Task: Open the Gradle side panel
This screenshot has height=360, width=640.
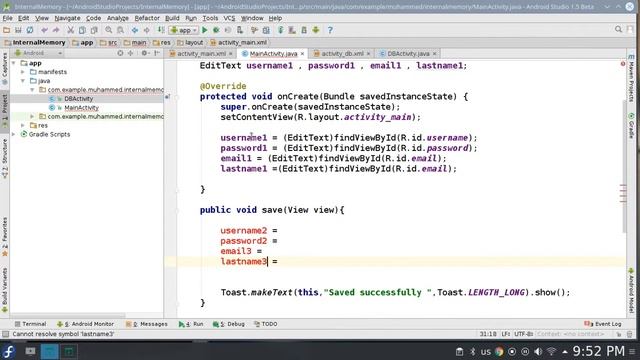Action: point(631,126)
